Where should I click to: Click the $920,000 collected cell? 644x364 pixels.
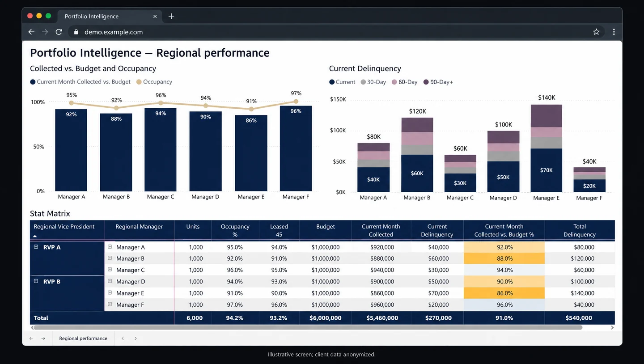click(x=381, y=247)
